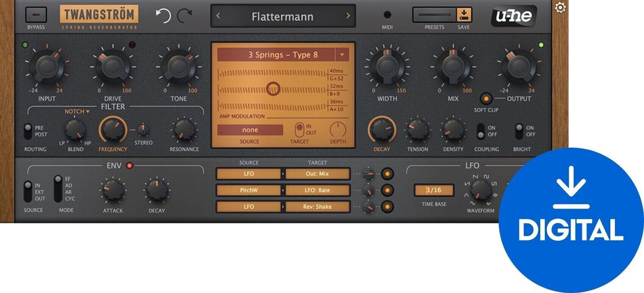Open the PitchW source selector
The image size is (644, 293).
point(249,190)
